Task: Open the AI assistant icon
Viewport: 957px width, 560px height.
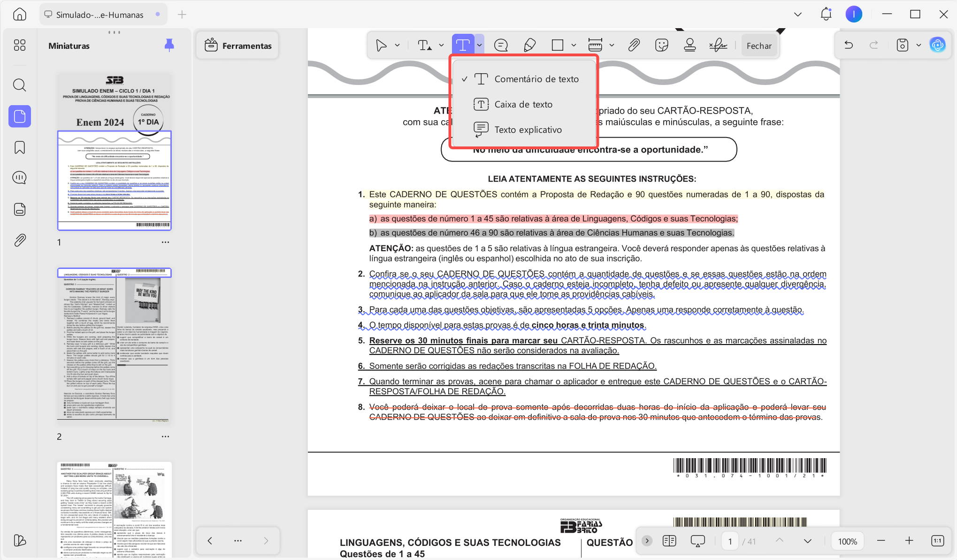Action: click(938, 45)
